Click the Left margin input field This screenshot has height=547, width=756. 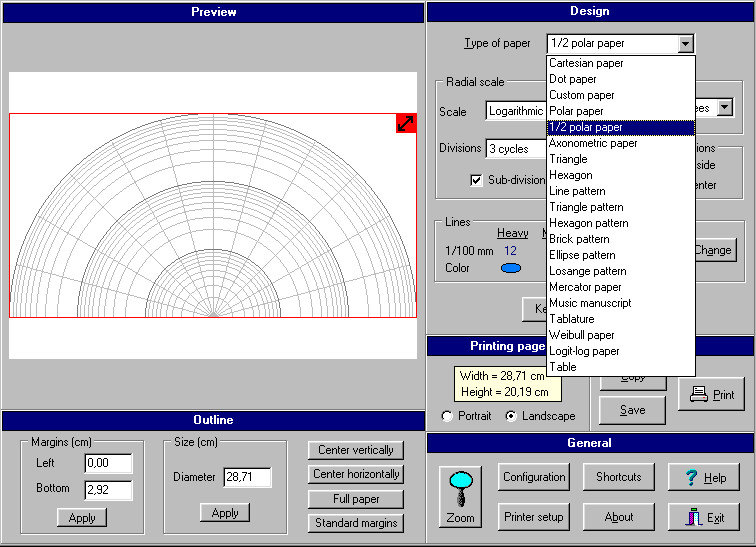pyautogui.click(x=108, y=464)
